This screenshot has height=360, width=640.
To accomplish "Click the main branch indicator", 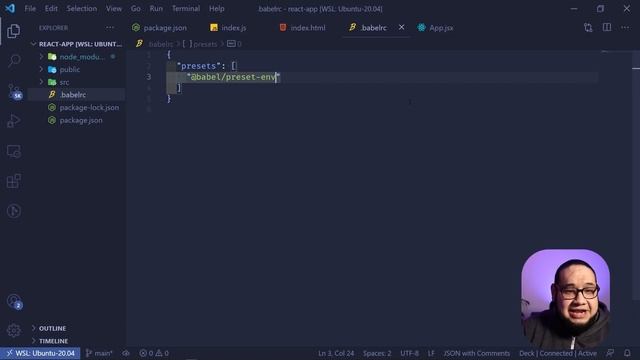I will 99,353.
